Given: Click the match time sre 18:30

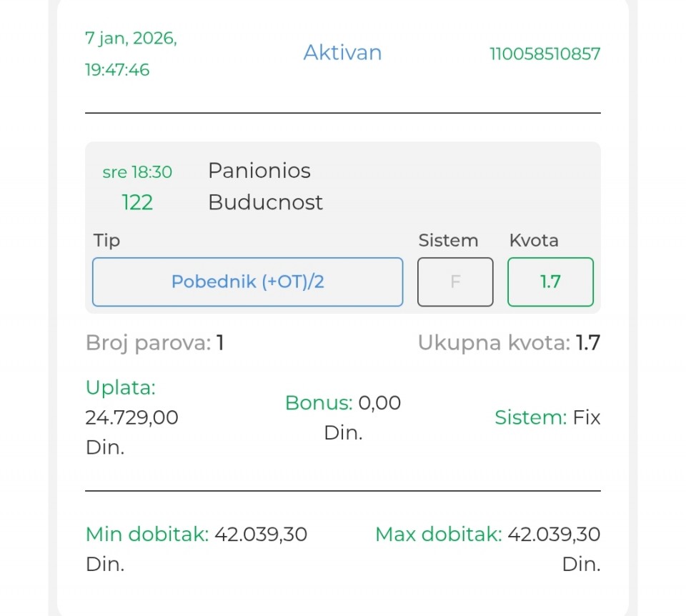Looking at the screenshot, I should 137,172.
